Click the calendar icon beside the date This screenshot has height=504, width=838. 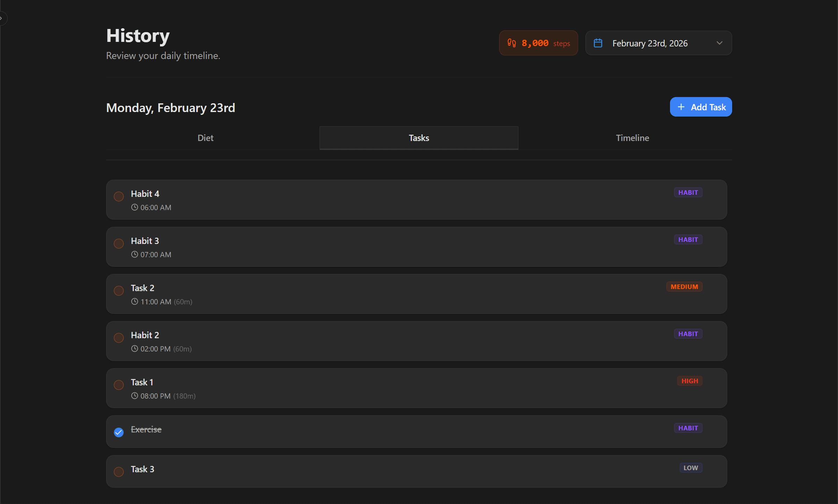pyautogui.click(x=598, y=43)
